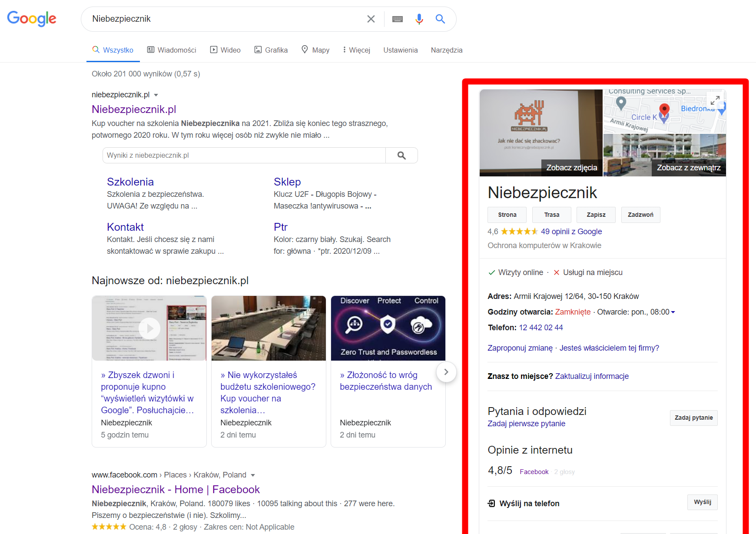Open the Grafika tab
This screenshot has height=534, width=756.
pos(271,50)
